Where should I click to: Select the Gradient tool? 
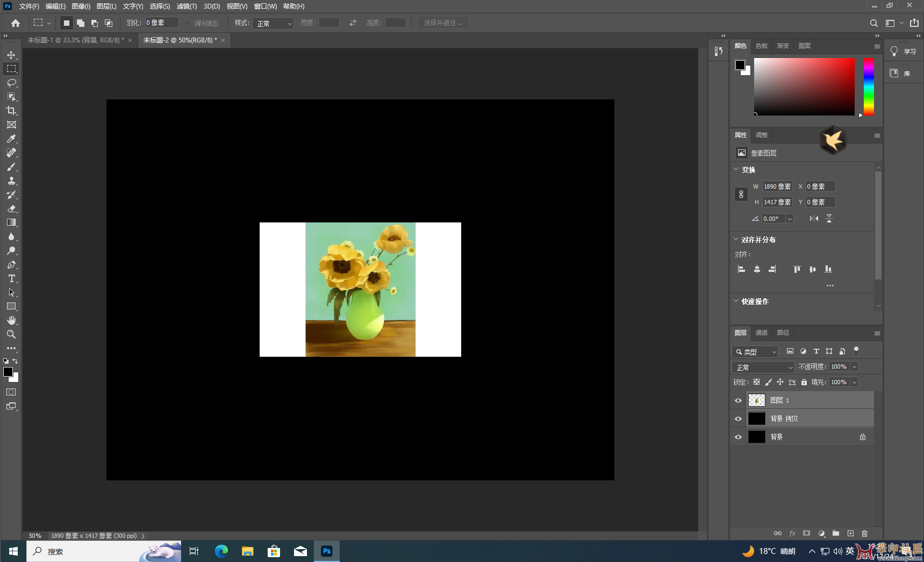(x=11, y=222)
